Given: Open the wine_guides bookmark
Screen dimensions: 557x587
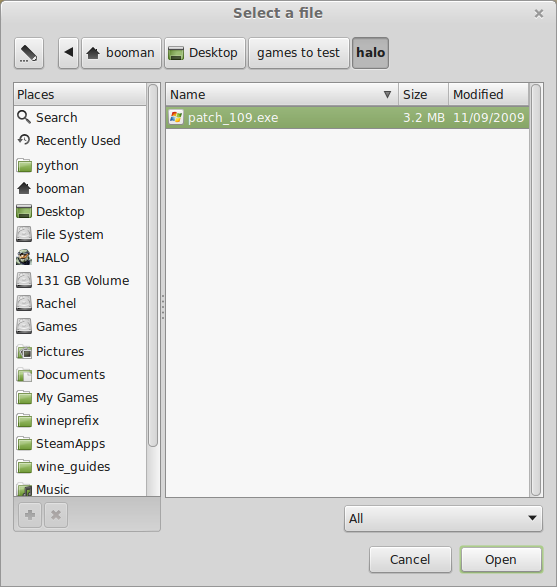Looking at the screenshot, I should [x=80, y=466].
